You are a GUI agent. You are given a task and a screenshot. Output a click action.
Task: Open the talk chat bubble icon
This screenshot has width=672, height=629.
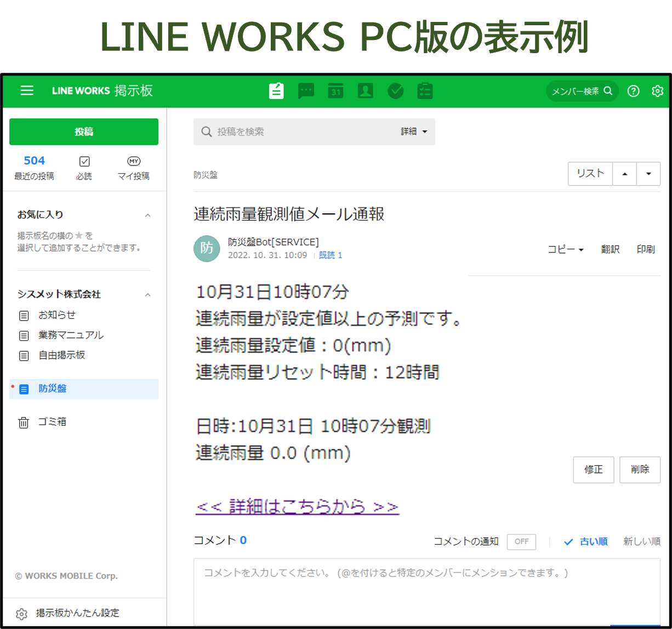pyautogui.click(x=306, y=91)
